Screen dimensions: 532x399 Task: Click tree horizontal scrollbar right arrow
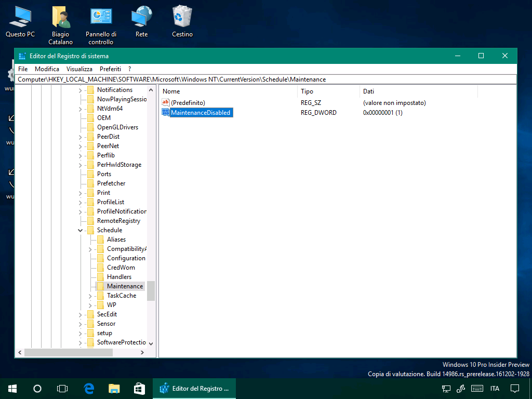[142, 353]
